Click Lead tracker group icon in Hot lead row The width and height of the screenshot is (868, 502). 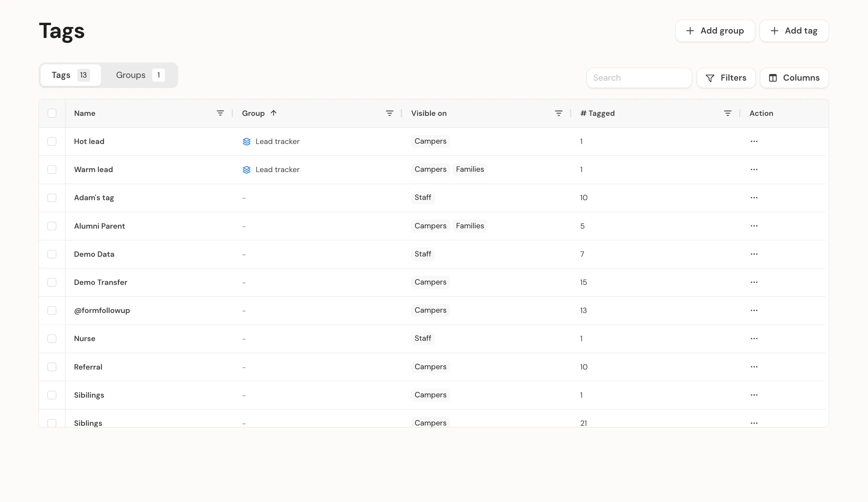click(x=247, y=142)
